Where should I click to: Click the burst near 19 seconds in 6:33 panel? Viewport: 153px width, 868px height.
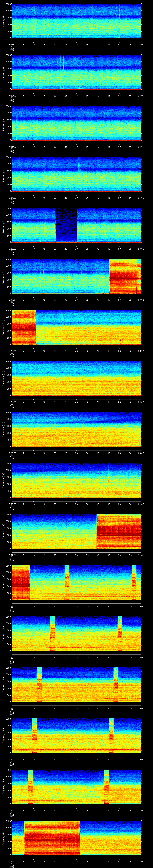[x=53, y=633]
